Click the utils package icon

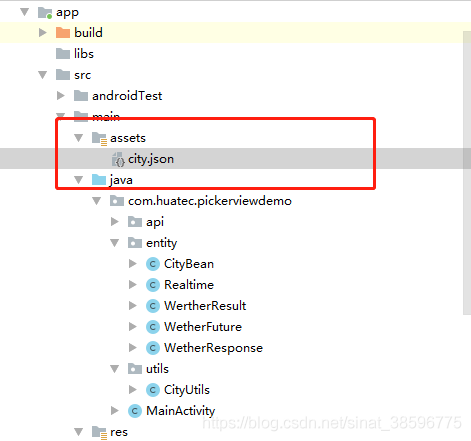pyautogui.click(x=135, y=369)
